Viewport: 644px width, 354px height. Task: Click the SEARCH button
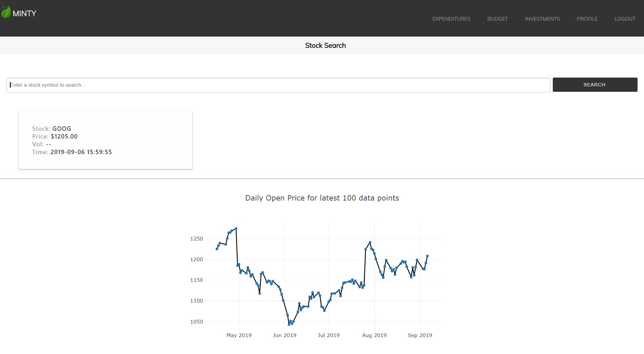[595, 85]
